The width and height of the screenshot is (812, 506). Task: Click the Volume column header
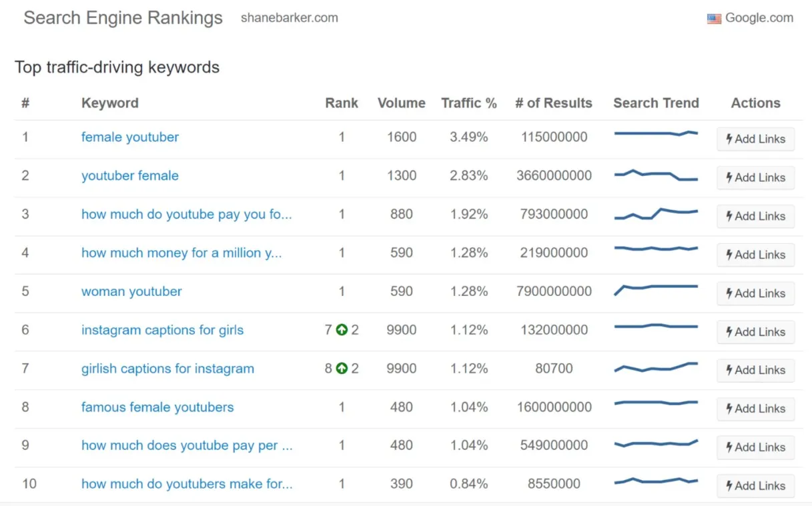(x=401, y=103)
